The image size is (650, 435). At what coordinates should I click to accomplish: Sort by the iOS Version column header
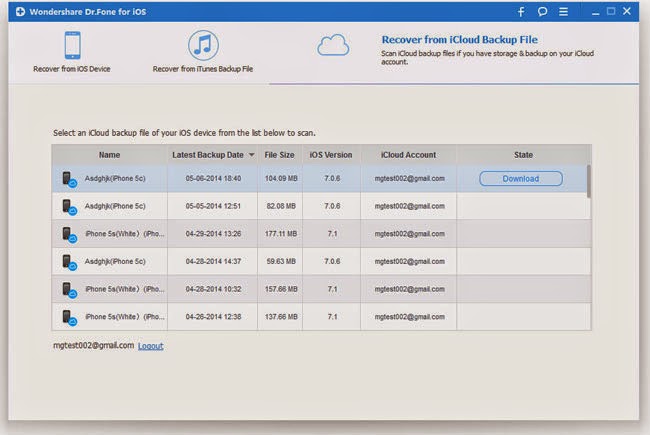click(x=331, y=155)
